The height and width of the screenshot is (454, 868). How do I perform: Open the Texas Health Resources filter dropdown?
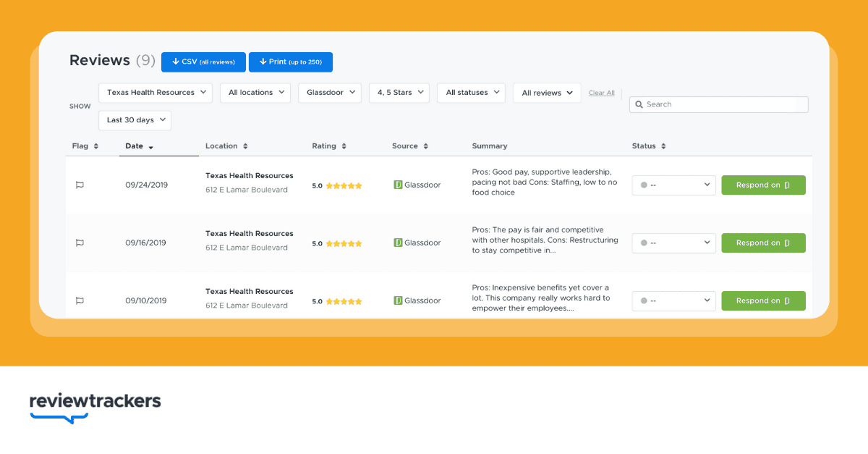pos(156,93)
